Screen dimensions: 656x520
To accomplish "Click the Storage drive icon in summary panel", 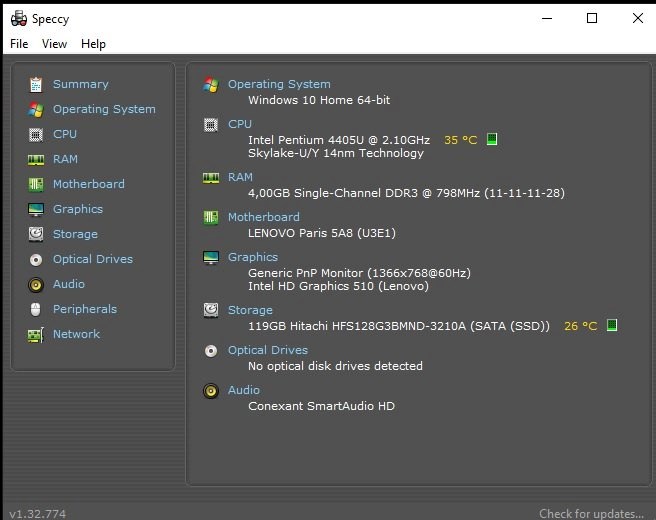I will tap(211, 310).
